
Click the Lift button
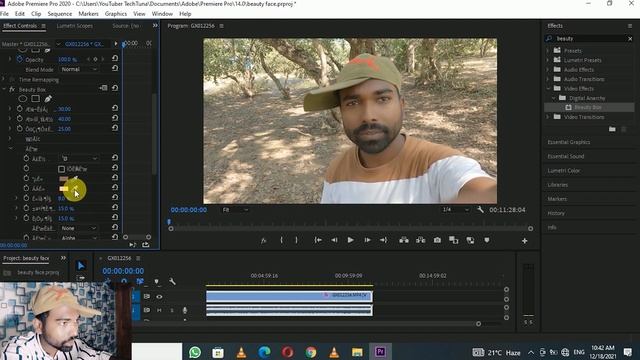(404, 240)
